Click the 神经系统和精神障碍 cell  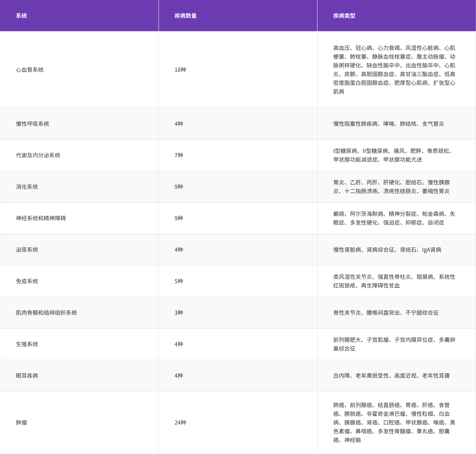41,218
